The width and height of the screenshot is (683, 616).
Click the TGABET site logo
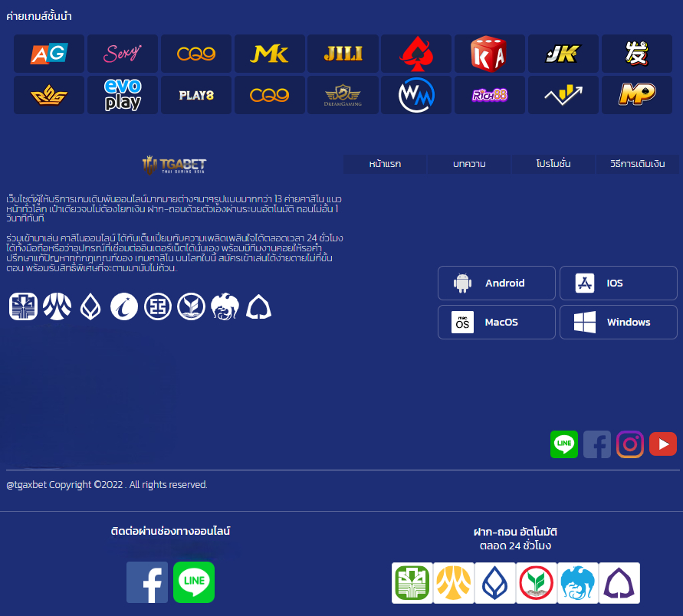click(x=172, y=164)
